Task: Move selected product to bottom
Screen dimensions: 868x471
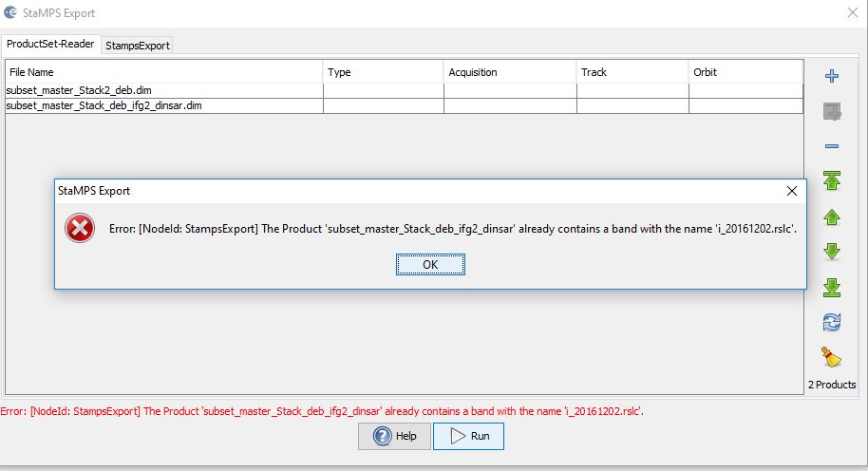Action: tap(832, 287)
